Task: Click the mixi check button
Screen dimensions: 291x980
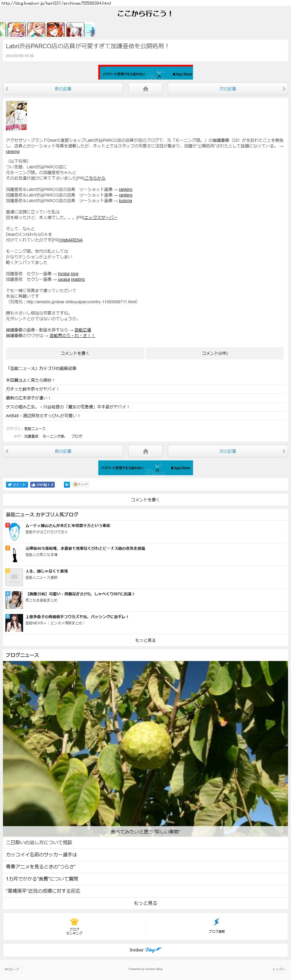Action: pos(81,484)
